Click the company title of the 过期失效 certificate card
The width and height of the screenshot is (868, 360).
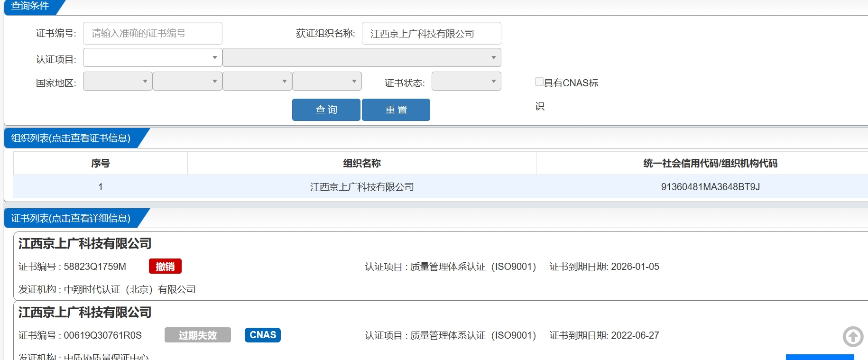pos(85,313)
